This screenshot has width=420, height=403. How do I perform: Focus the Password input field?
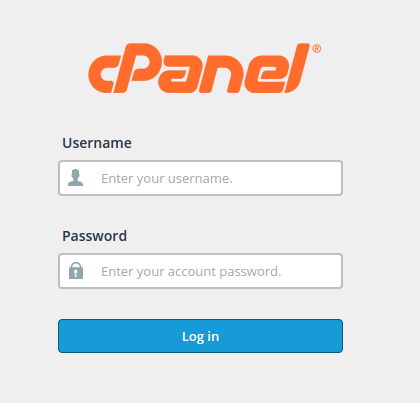coord(200,271)
